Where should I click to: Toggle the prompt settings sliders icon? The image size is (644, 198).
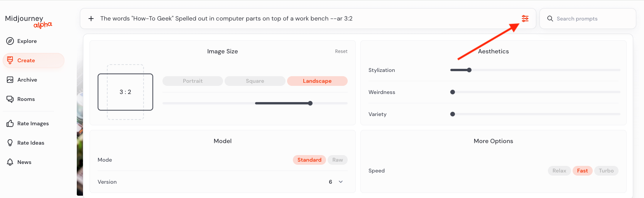525,19
